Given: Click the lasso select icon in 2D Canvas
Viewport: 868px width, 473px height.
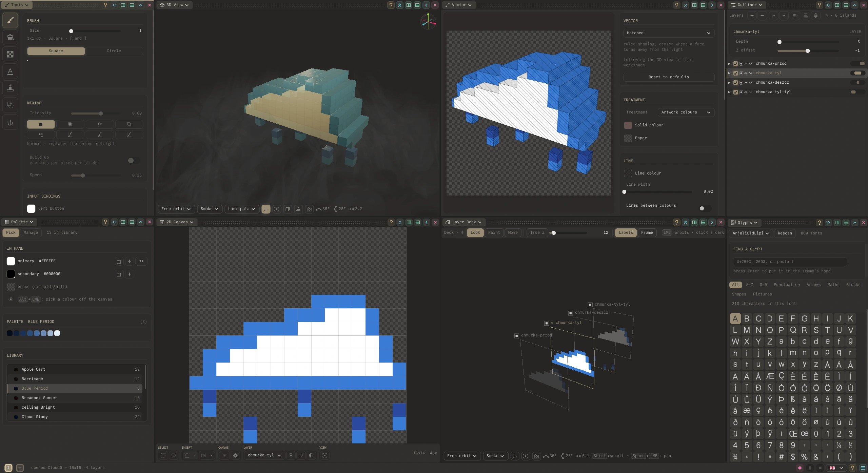Looking at the screenshot, I should tap(174, 455).
